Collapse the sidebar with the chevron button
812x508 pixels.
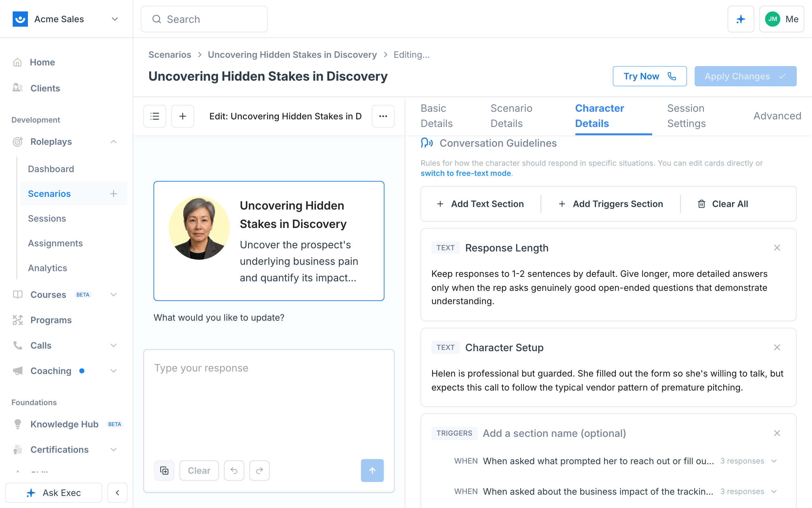coord(117,492)
